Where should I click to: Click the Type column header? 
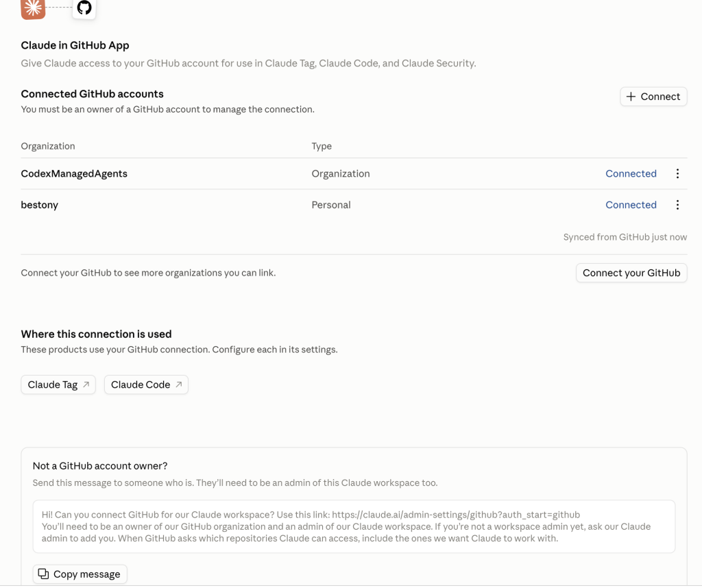322,147
